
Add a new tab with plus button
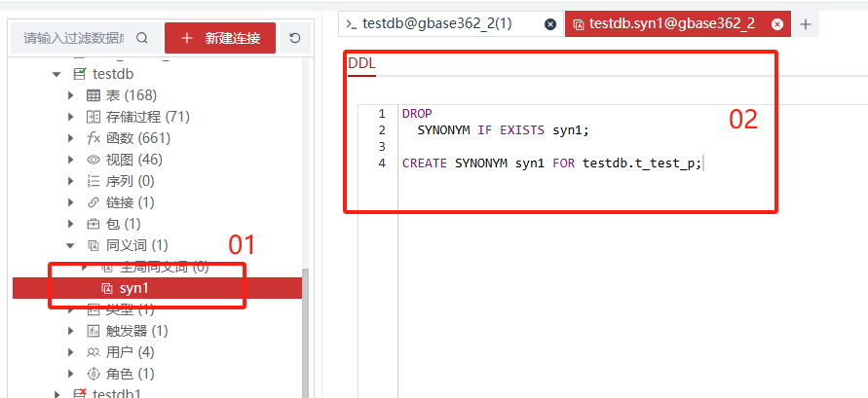point(806,23)
